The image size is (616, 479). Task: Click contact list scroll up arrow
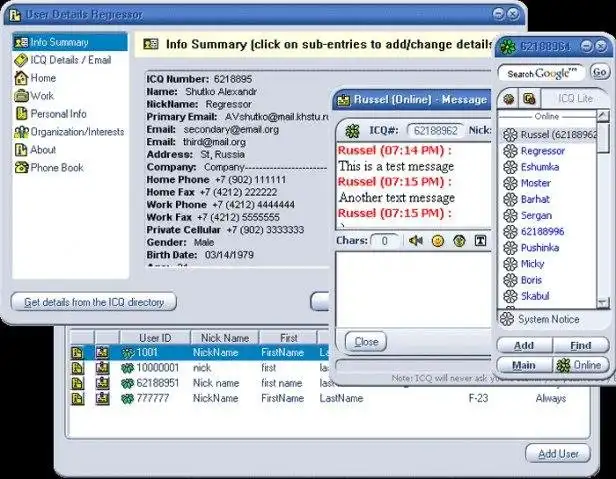tap(603, 116)
